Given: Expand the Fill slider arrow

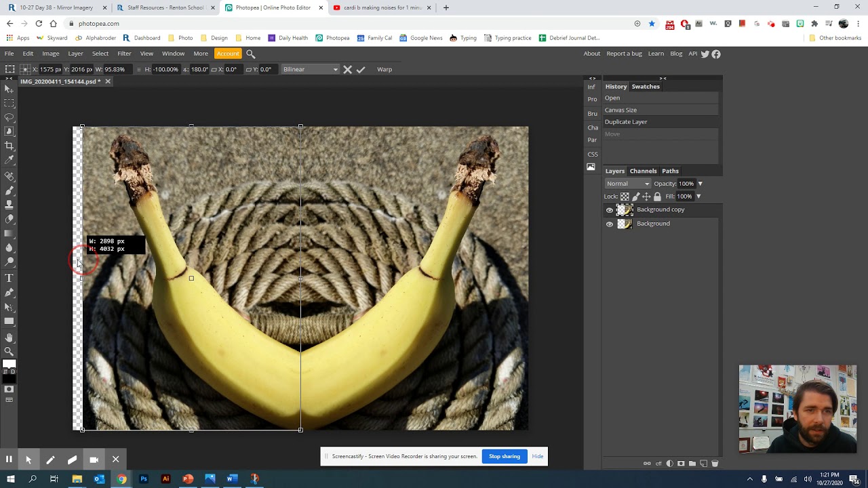Looking at the screenshot, I should 698,197.
